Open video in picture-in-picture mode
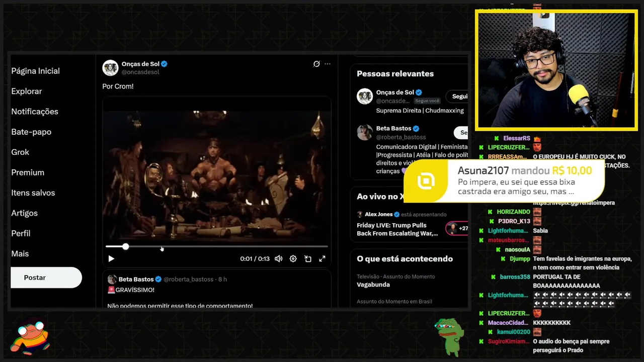Viewport: 644px width, 362px height. click(x=307, y=258)
